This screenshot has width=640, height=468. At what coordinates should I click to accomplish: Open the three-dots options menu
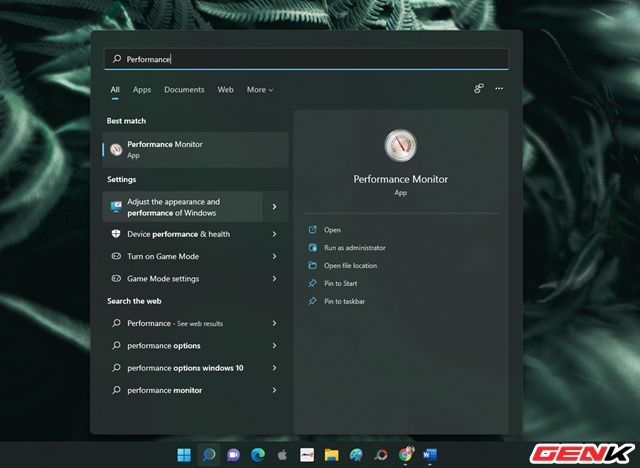click(499, 89)
